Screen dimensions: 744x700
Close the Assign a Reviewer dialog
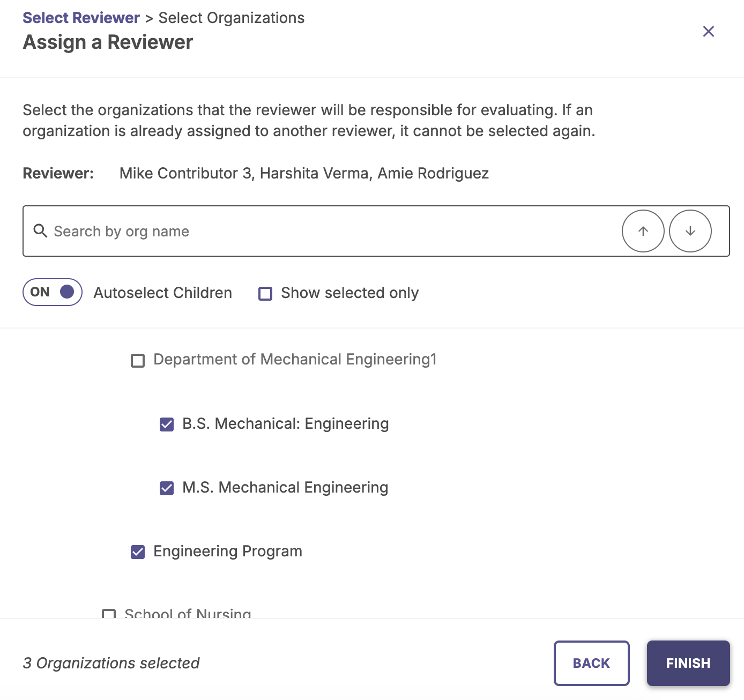(x=709, y=32)
